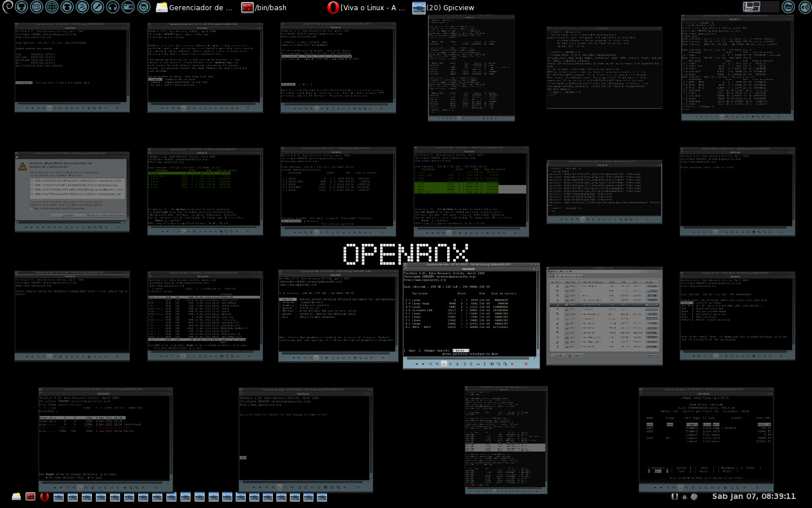
Task: Launch the globe icon in top shelf
Action: (x=52, y=7)
